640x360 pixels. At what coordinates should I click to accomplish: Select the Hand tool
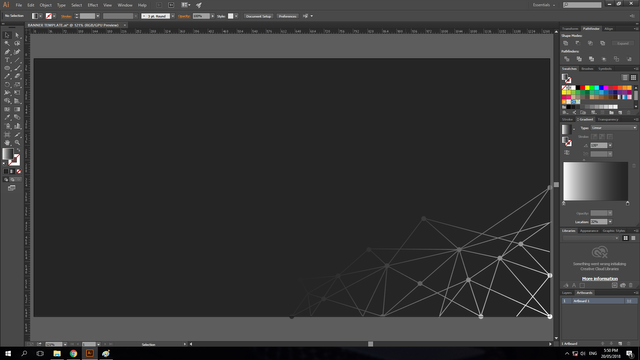point(7,142)
